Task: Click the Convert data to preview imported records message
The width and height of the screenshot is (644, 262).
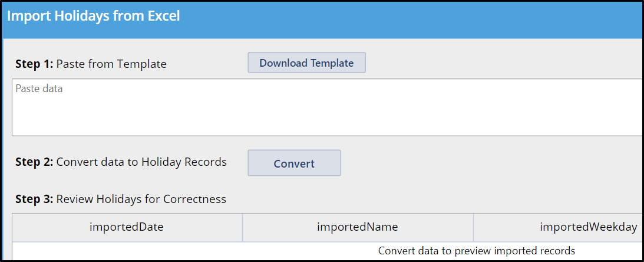Action: coord(477,250)
